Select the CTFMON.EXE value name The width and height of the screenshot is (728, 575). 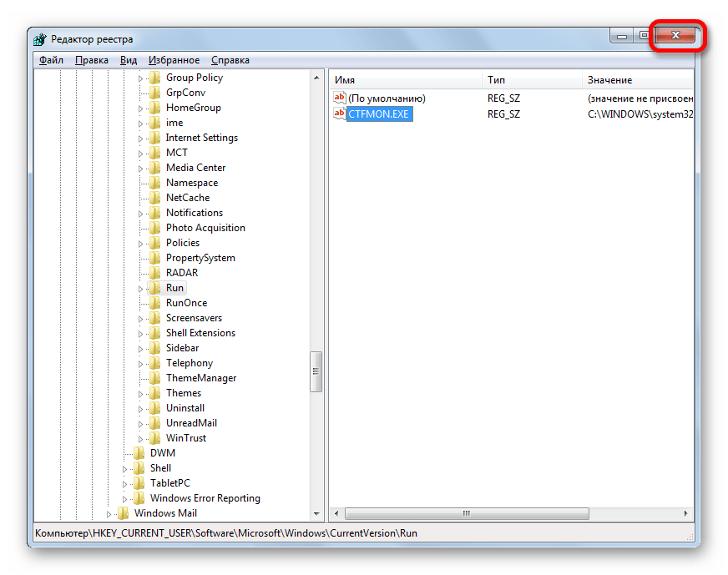[x=379, y=114]
